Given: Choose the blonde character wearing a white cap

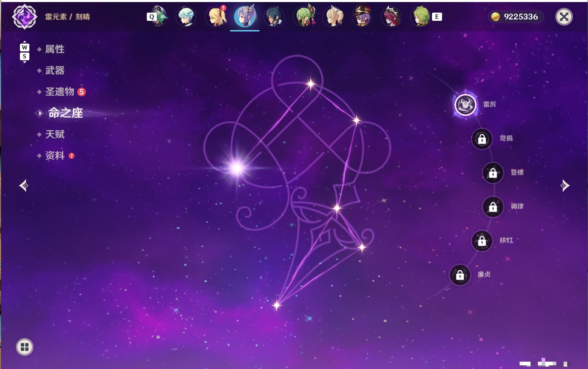Looking at the screenshot, I should click(x=333, y=17).
